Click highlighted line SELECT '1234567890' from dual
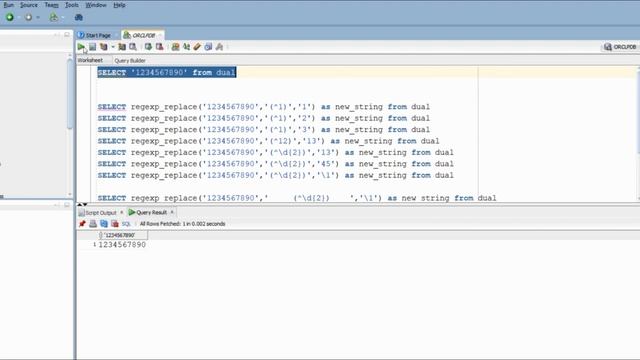 (x=167, y=73)
